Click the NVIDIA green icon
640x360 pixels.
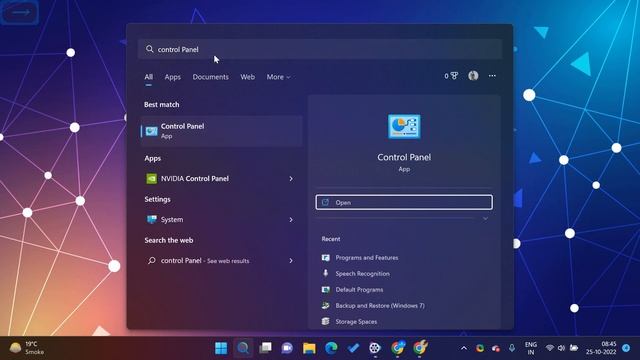tap(151, 178)
